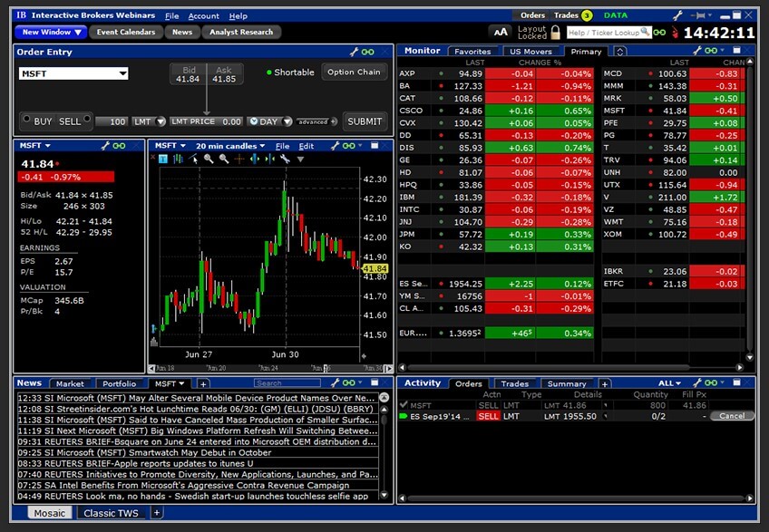The width and height of the screenshot is (769, 532).
Task: Open MSFT quote panel wrench settings
Action: tap(105, 146)
